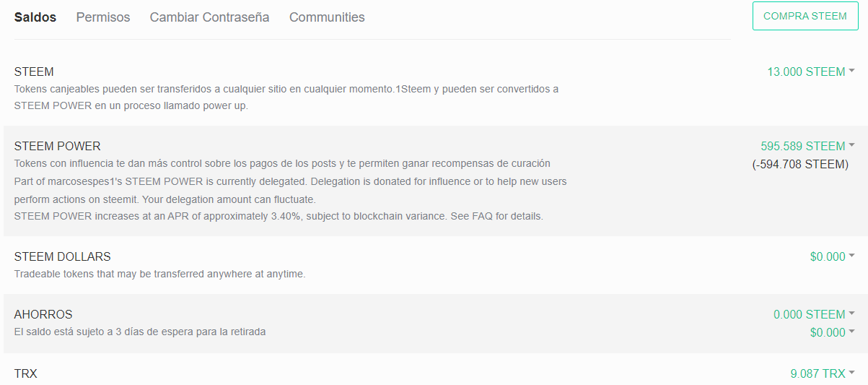This screenshot has width=868, height=385.
Task: Click the Tokens con influencia description line
Action: coord(282,163)
